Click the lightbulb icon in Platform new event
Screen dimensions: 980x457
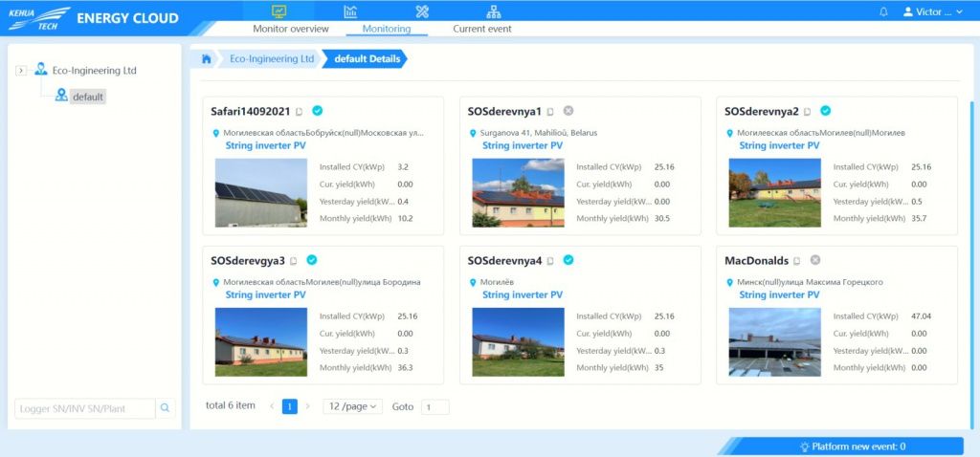[x=805, y=446]
